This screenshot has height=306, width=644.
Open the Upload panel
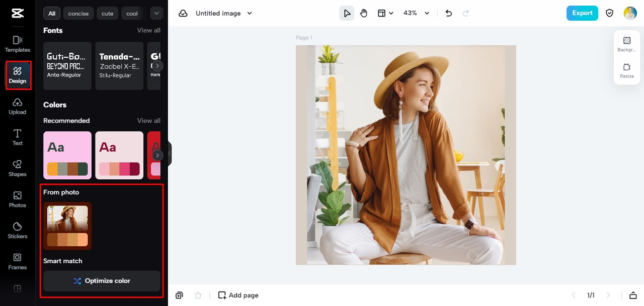tap(18, 107)
